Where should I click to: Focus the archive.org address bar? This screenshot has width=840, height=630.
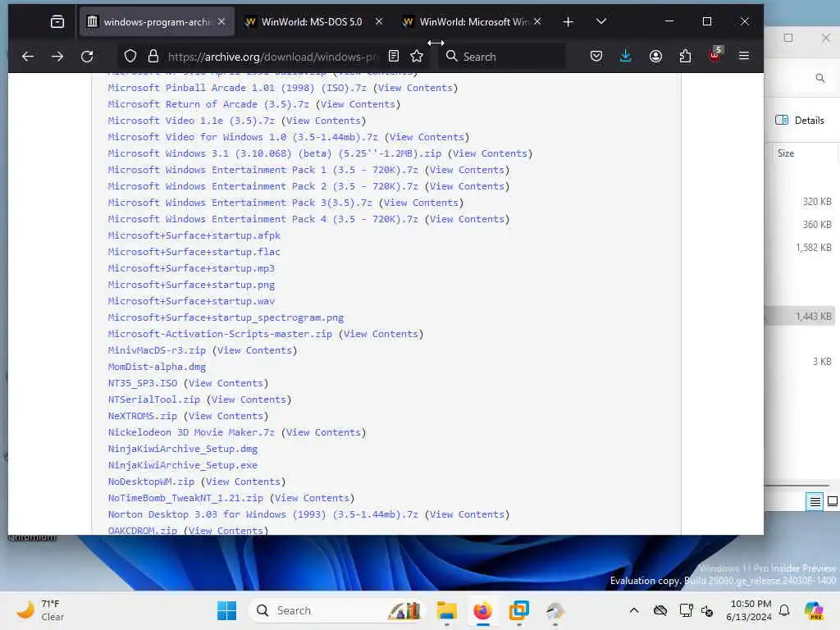pos(272,57)
